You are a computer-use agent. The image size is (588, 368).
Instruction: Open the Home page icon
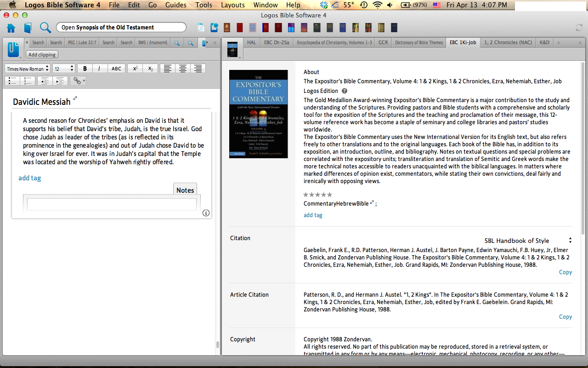click(x=11, y=28)
